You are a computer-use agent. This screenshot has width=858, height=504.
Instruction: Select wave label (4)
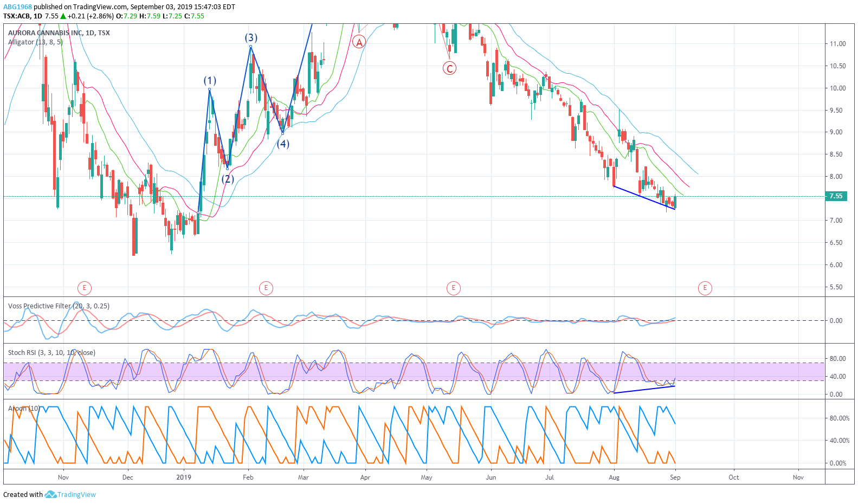[283, 144]
